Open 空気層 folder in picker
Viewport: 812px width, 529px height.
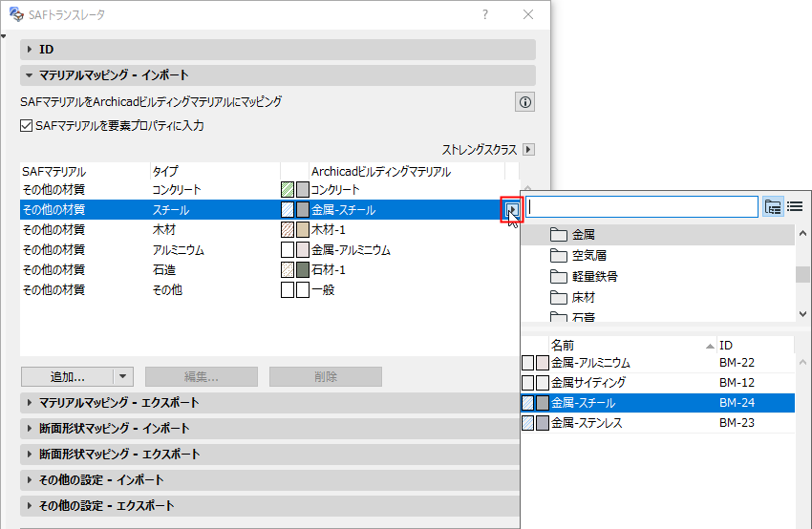pos(657,255)
